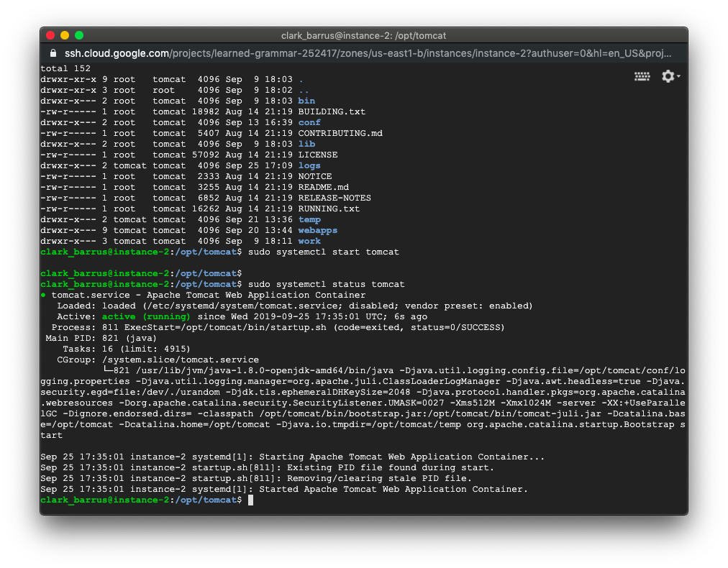Image resolution: width=728 pixels, height=568 pixels.
Task: Open the on-screen keyboard icon
Action: (x=642, y=76)
